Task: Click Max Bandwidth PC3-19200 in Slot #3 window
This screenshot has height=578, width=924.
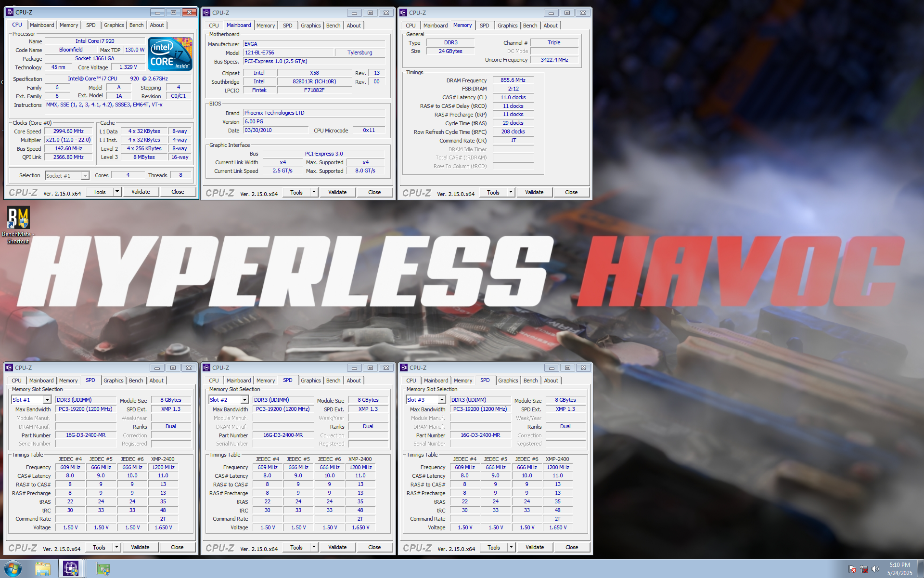Action: [x=480, y=409]
